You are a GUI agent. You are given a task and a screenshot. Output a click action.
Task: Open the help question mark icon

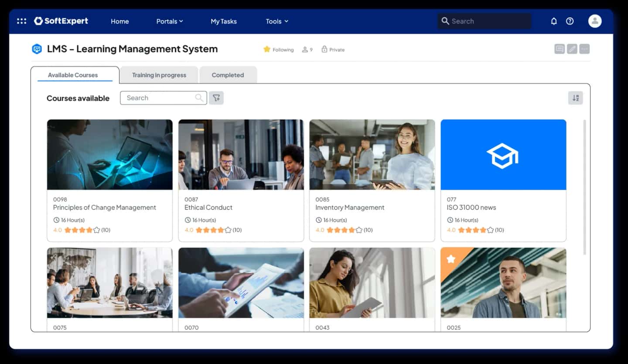(x=570, y=21)
